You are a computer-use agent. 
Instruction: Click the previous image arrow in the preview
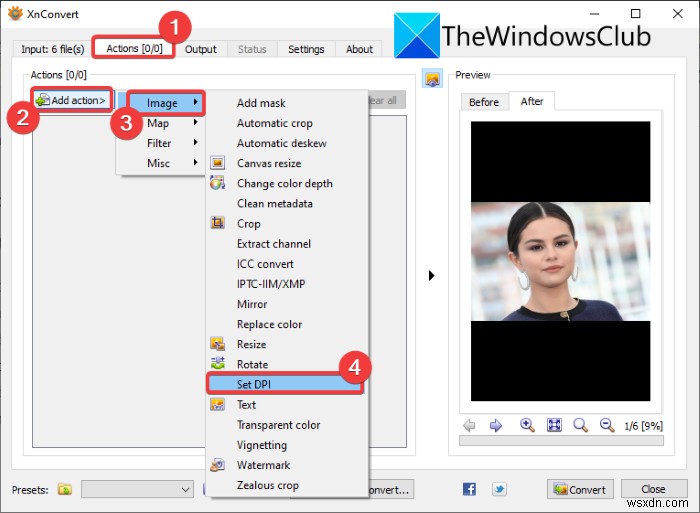click(x=469, y=425)
